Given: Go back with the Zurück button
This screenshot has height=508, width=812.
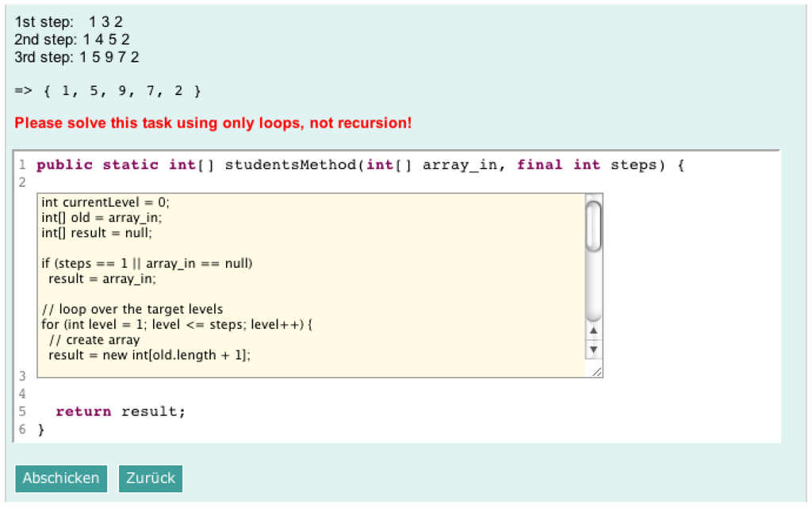Looking at the screenshot, I should [151, 478].
